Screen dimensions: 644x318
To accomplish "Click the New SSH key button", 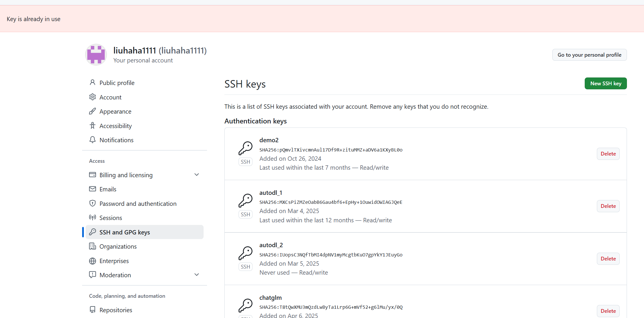I will [x=606, y=84].
